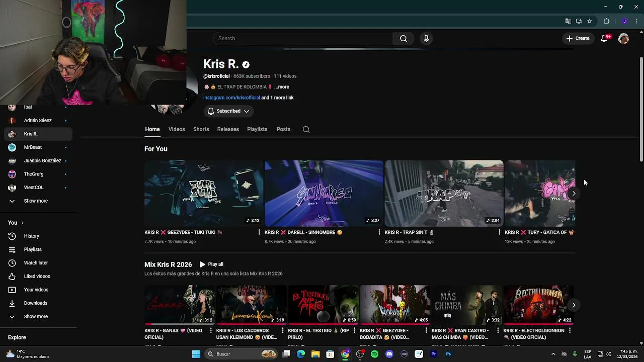Open Liked videos in the sidebar
644x362 pixels.
click(38, 276)
